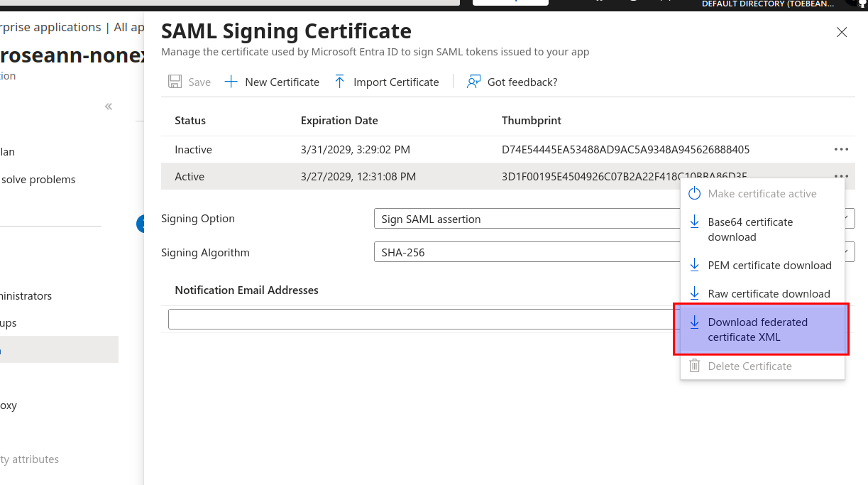Screen dimensions: 868x485
Task: Collapse the left navigation sidebar
Action: 108,106
